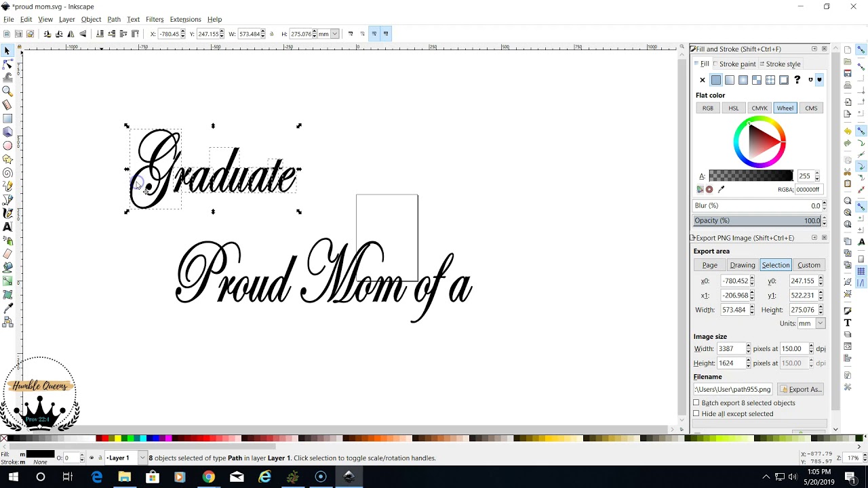Toggle current layer lock icon
Image resolution: width=868 pixels, height=488 pixels.
[100, 458]
